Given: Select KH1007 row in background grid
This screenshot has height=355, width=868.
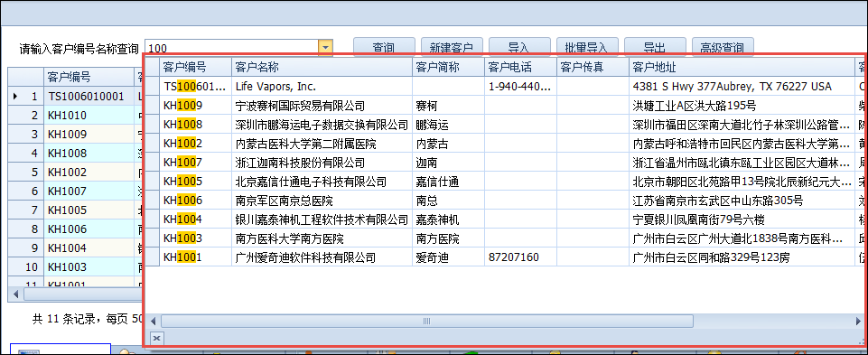Looking at the screenshot, I should tap(76, 192).
